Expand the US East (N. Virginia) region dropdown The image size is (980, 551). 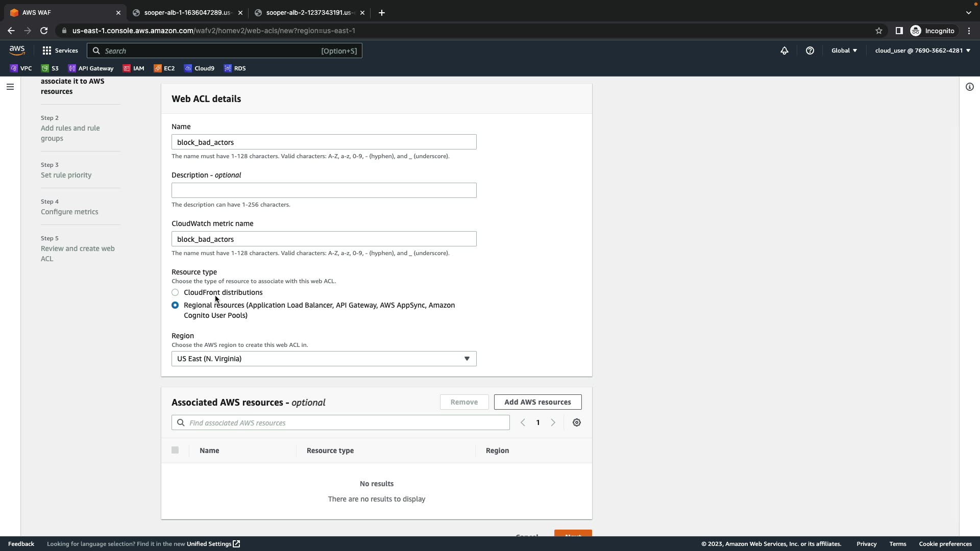coord(324,359)
